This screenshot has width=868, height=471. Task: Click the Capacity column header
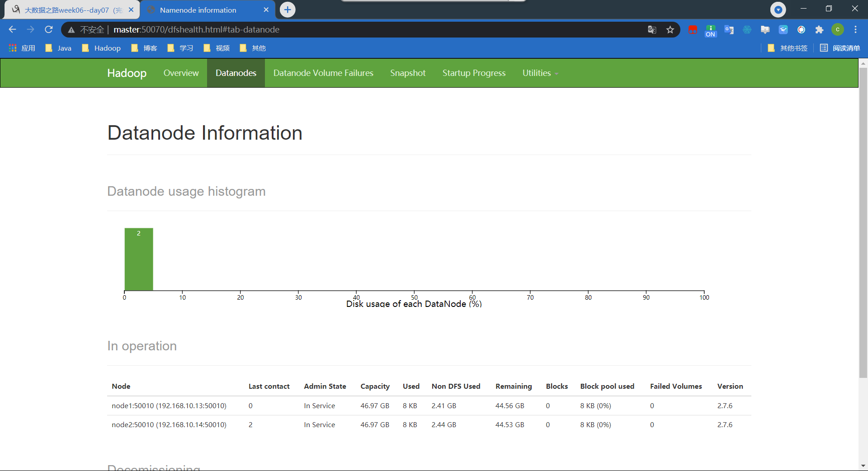click(x=375, y=386)
